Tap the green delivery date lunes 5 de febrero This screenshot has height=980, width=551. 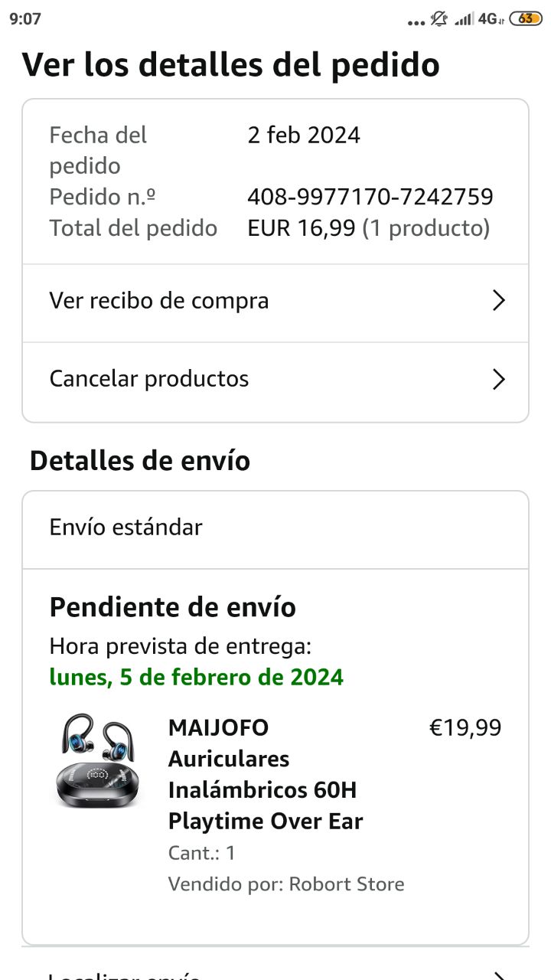click(x=197, y=678)
